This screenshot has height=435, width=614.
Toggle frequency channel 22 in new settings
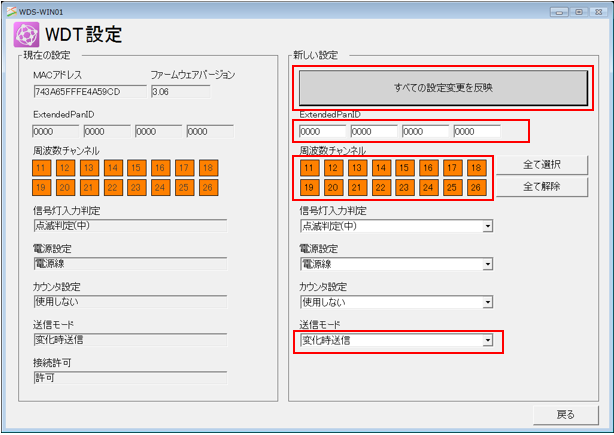(380, 187)
